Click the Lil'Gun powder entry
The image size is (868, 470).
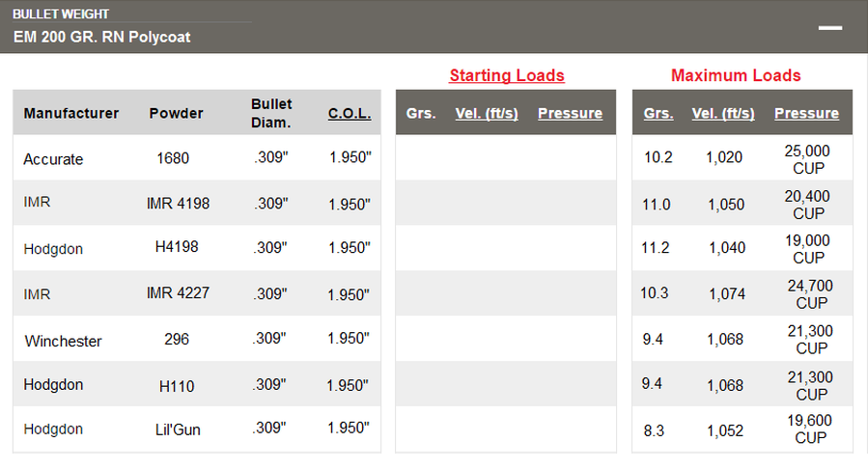coord(178,429)
